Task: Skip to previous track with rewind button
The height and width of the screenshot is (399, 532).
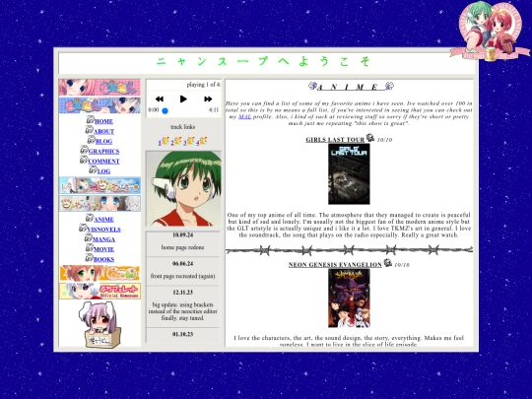Action: (160, 100)
